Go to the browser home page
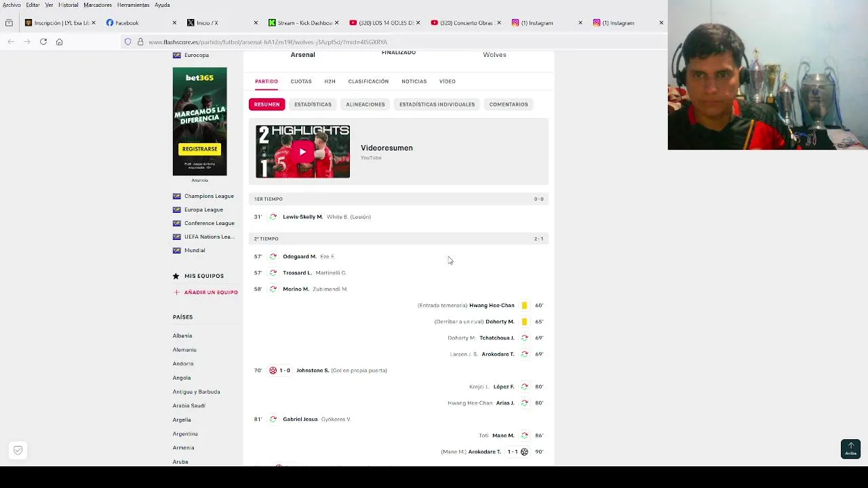Image resolution: width=868 pixels, height=488 pixels. tap(59, 42)
